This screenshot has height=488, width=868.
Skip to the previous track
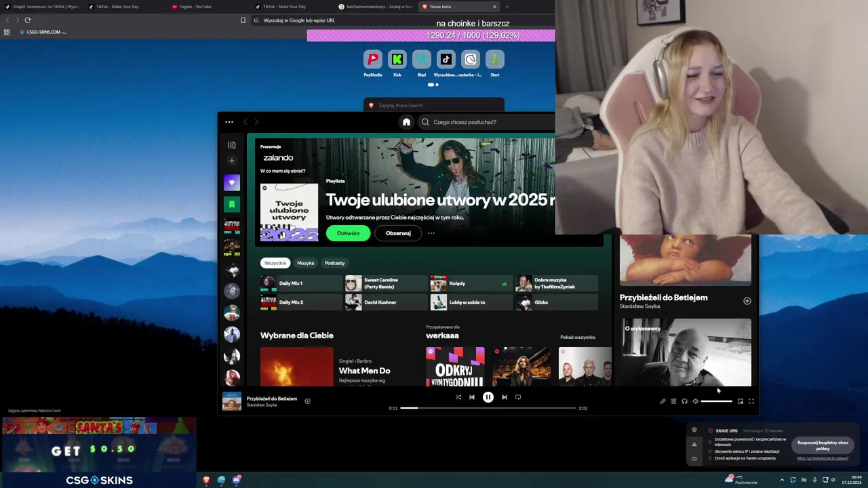point(472,397)
